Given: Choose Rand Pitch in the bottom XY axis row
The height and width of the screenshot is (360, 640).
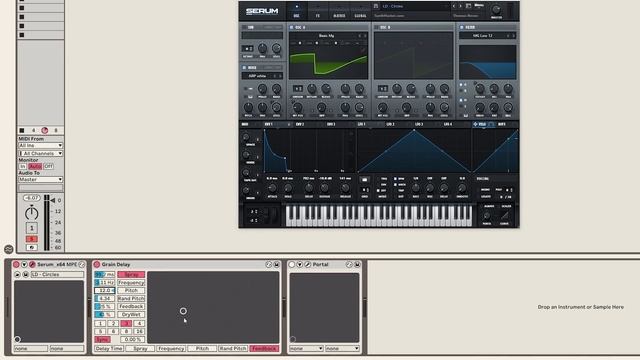Looking at the screenshot, I should point(233,349).
